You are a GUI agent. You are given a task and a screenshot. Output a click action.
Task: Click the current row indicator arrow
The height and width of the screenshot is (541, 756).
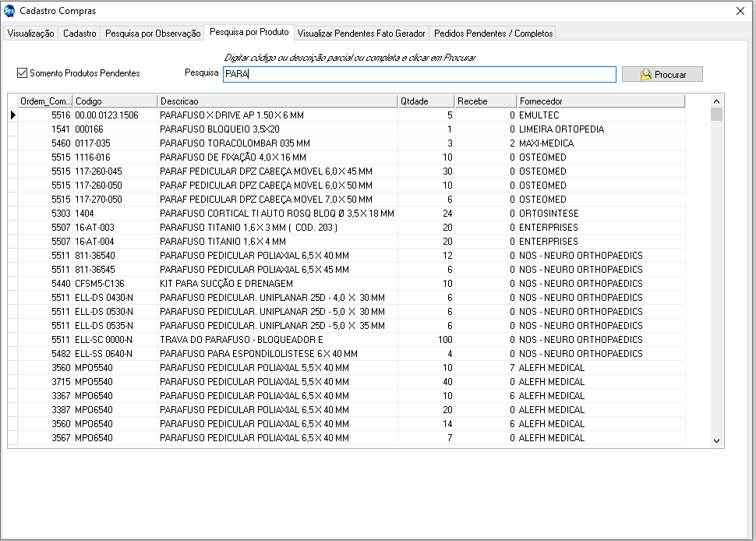coord(13,115)
